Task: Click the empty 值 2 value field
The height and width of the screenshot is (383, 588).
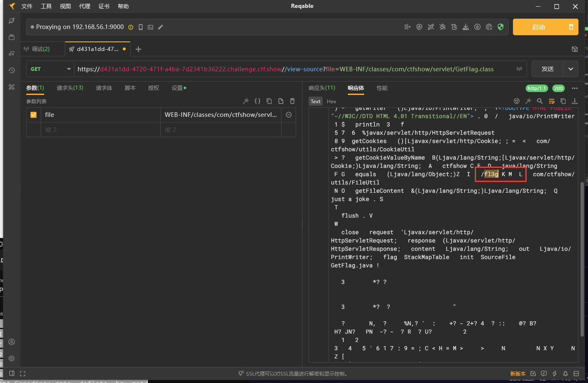Action: [221, 130]
